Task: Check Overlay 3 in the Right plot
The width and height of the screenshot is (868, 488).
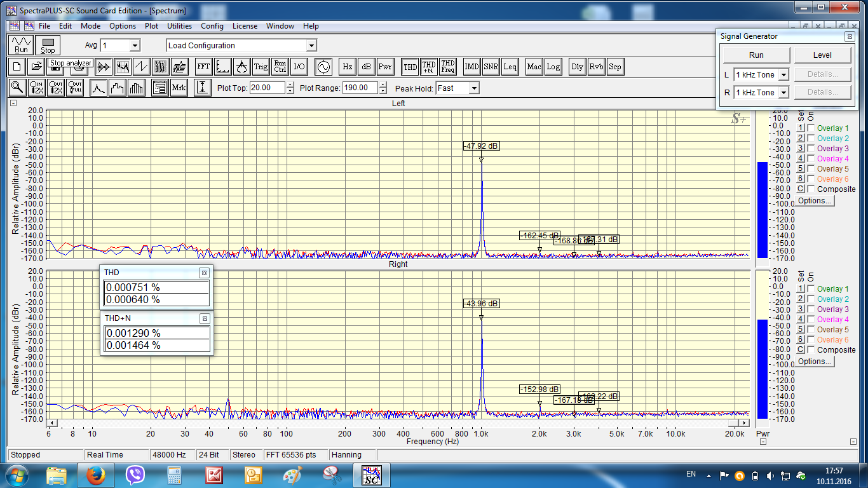Action: [811, 309]
